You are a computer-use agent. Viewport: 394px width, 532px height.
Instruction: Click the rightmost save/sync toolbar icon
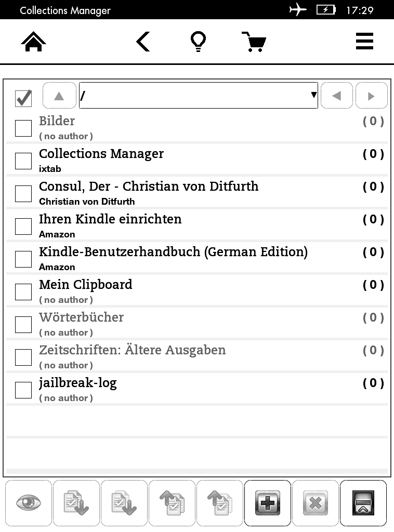[363, 503]
